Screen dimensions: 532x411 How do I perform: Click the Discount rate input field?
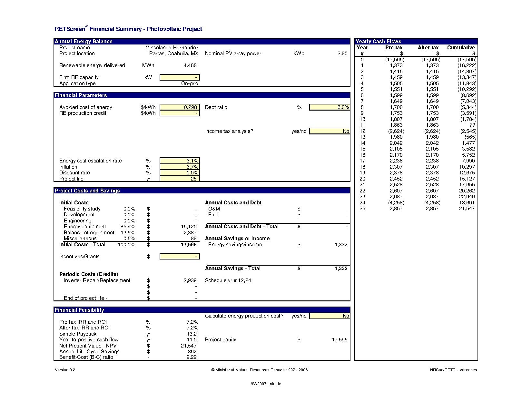pos(180,173)
